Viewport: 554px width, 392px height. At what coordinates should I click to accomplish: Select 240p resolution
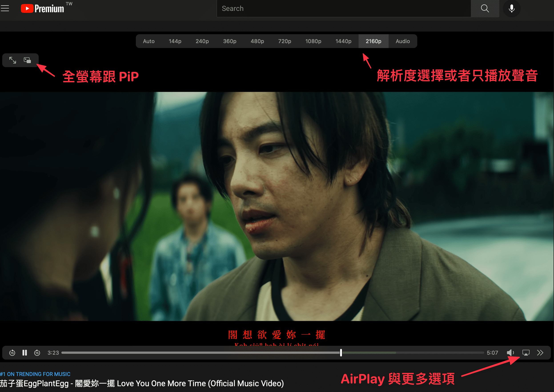click(x=202, y=41)
